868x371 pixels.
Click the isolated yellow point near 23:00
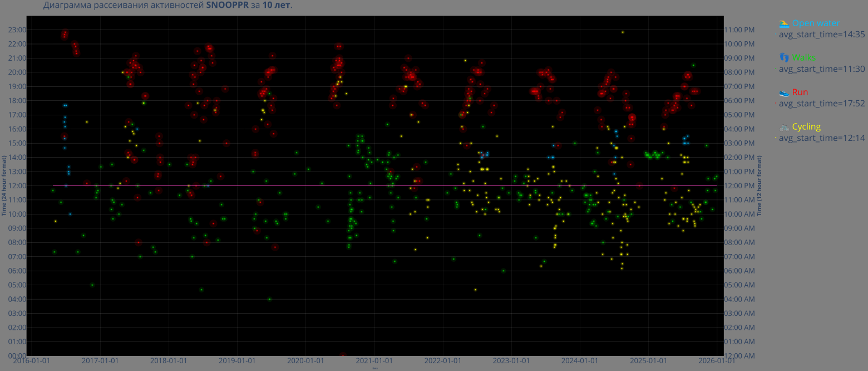623,32
